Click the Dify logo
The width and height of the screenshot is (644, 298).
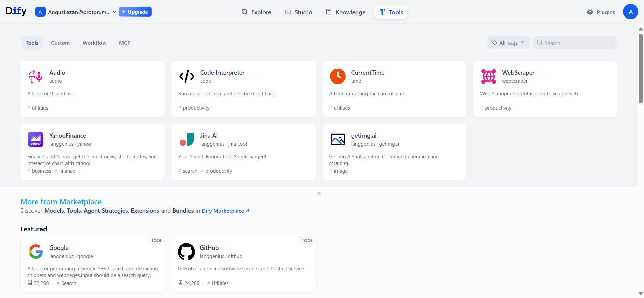(16, 11)
